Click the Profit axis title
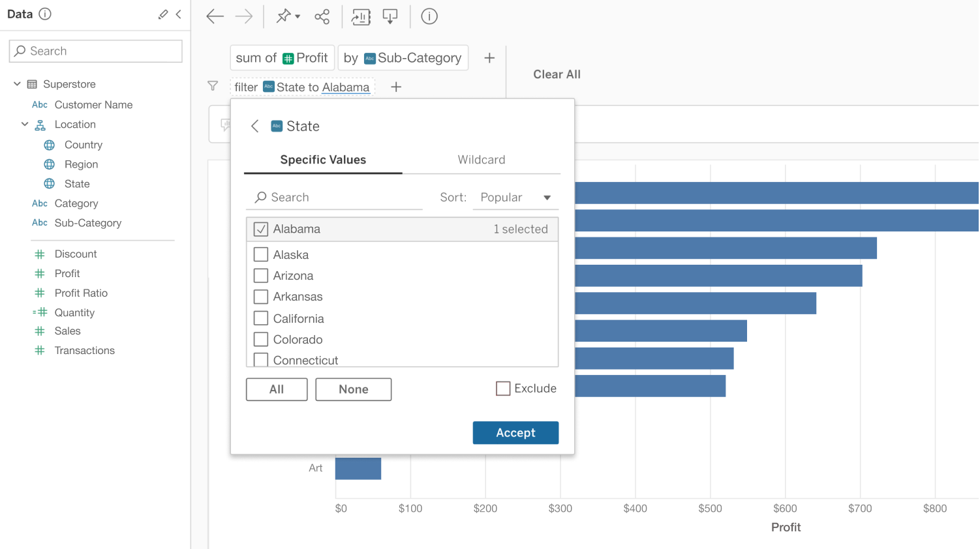The image size is (980, 549). (786, 527)
